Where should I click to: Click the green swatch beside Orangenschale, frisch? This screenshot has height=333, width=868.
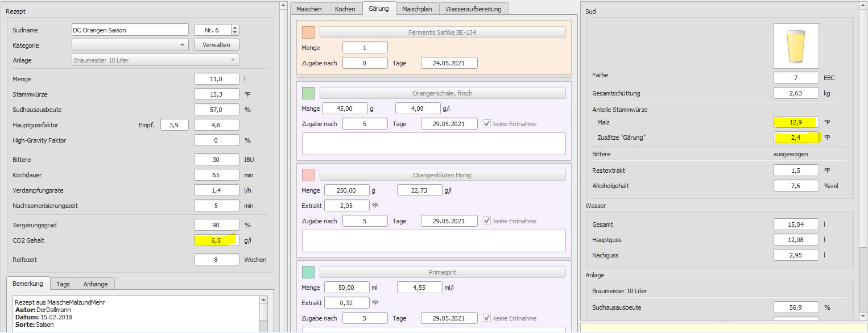(x=308, y=93)
